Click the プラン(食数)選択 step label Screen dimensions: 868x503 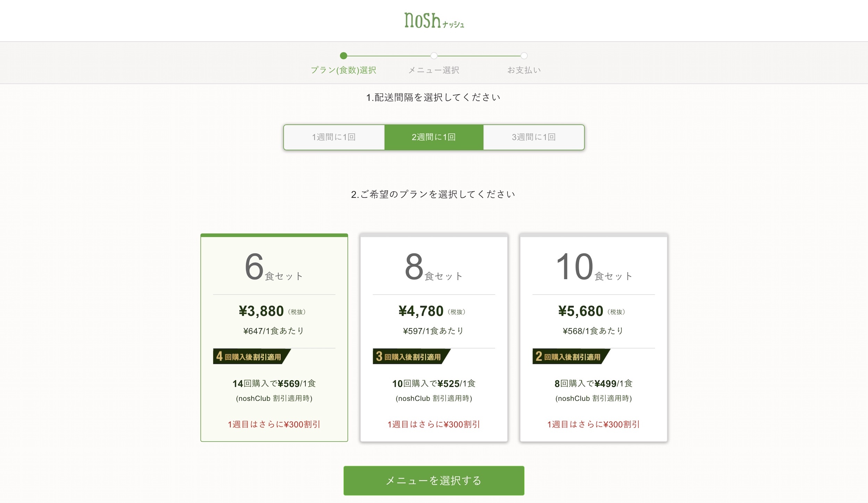(343, 70)
